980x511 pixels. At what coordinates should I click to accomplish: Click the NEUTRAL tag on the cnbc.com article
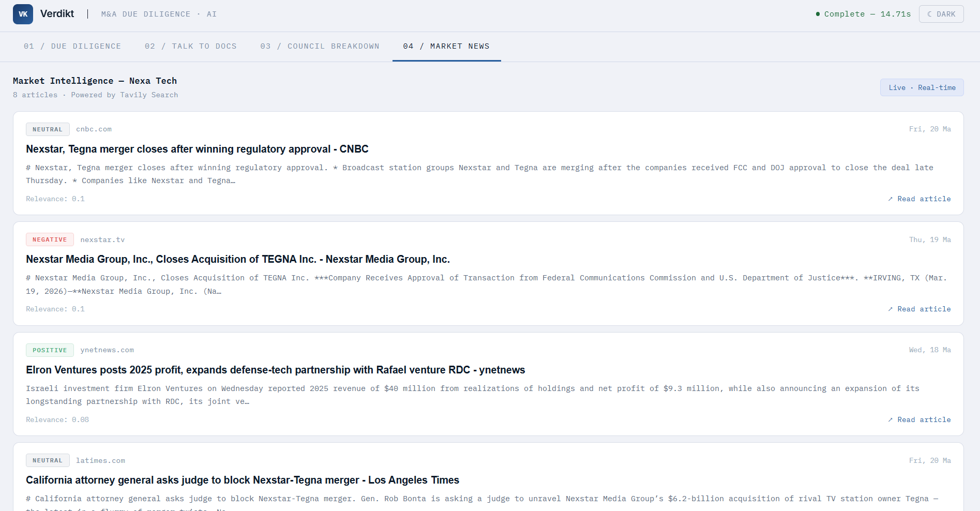click(48, 129)
